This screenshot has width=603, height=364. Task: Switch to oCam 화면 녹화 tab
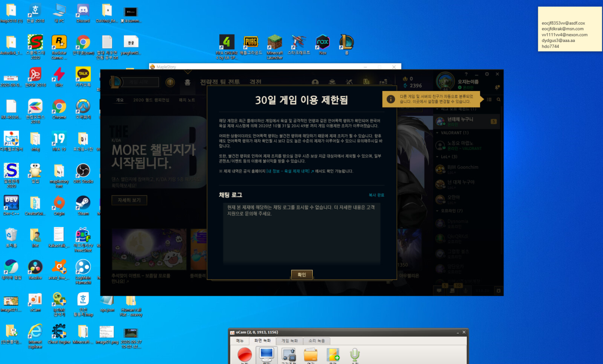[263, 341]
